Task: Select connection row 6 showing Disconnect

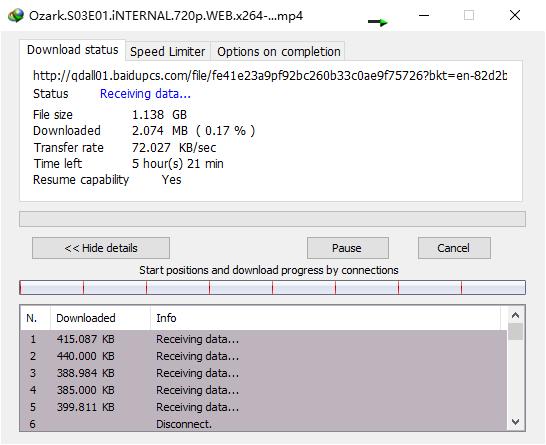Action: [x=263, y=424]
